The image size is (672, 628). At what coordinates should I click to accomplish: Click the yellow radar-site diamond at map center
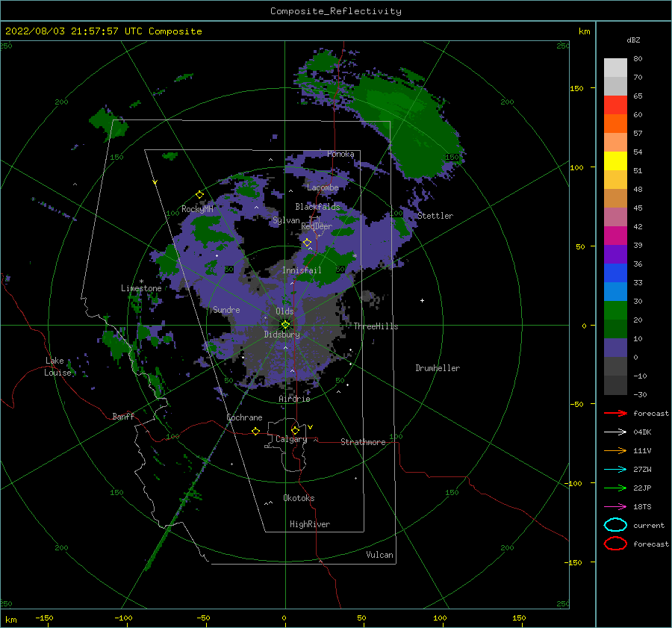(x=285, y=325)
